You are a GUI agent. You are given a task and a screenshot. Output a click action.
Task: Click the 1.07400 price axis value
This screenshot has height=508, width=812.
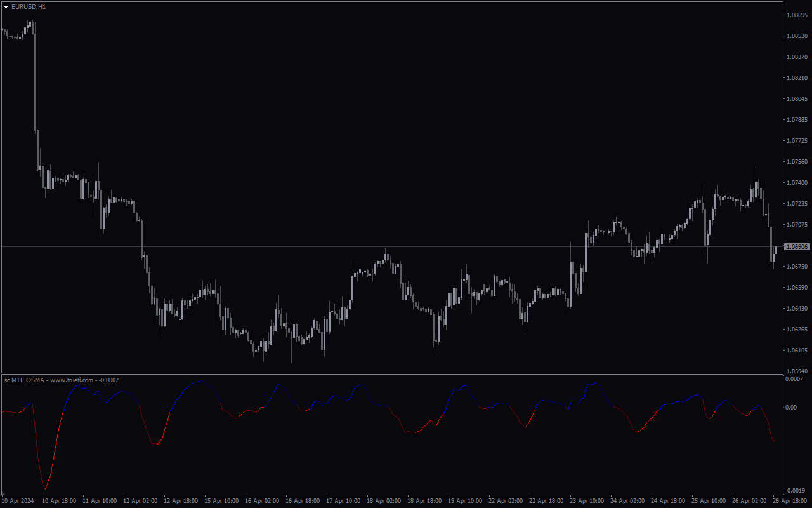[797, 182]
